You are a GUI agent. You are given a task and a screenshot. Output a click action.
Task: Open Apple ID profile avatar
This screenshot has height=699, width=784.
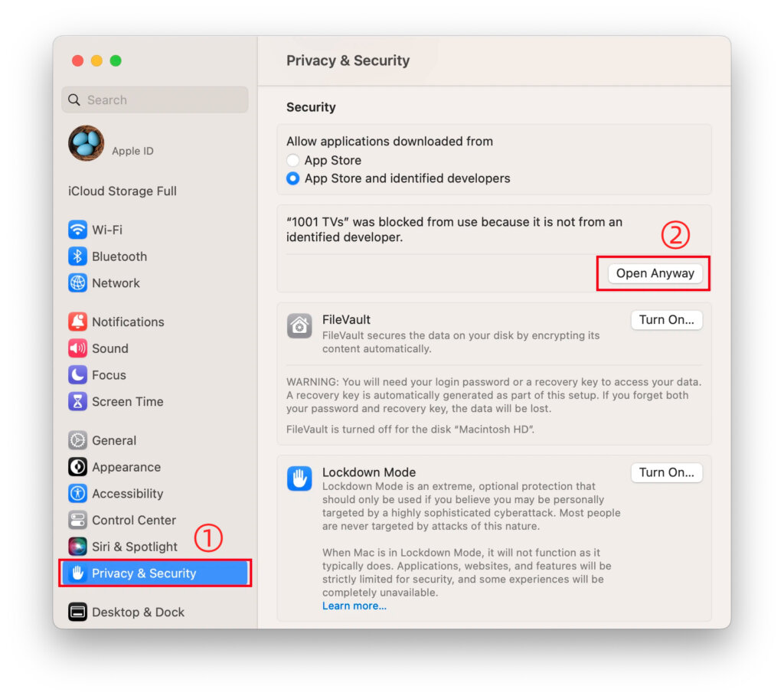(x=86, y=143)
